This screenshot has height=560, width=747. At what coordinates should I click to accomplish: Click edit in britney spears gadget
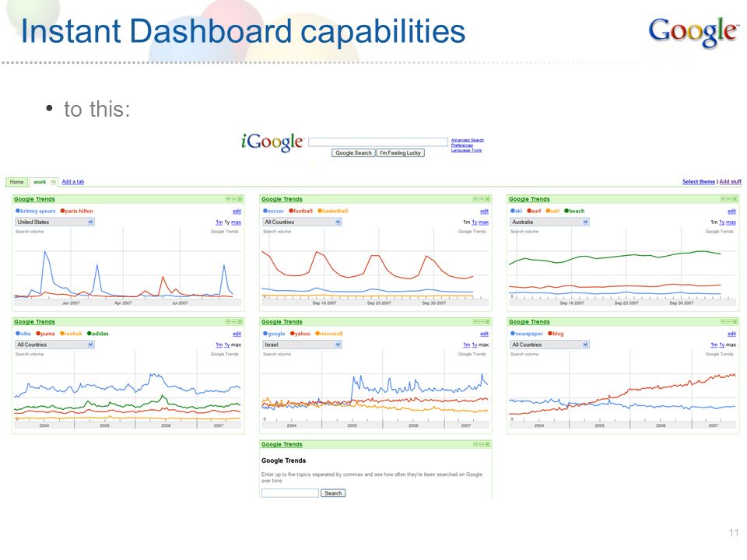tap(237, 212)
